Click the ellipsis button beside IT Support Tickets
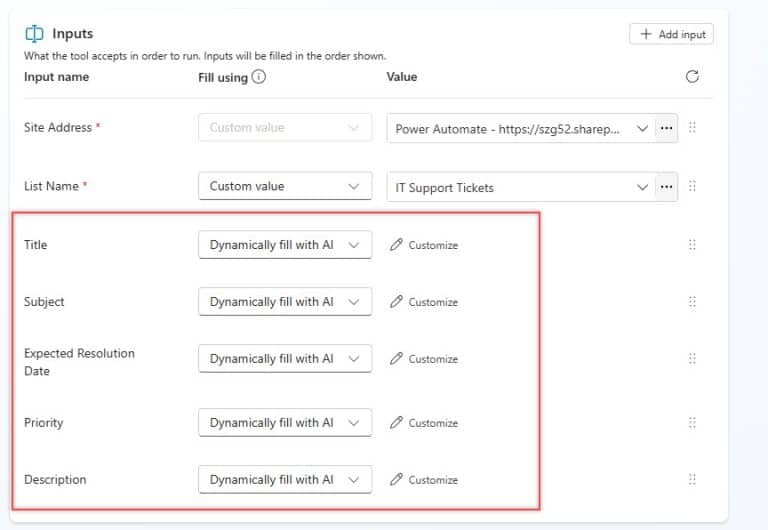 point(667,186)
